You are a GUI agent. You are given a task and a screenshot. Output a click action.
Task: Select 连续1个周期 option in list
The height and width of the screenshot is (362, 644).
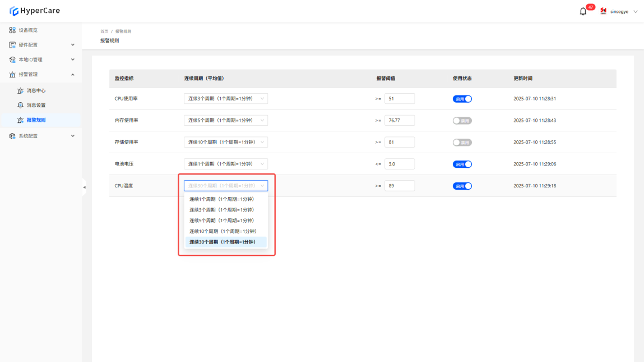point(226,199)
